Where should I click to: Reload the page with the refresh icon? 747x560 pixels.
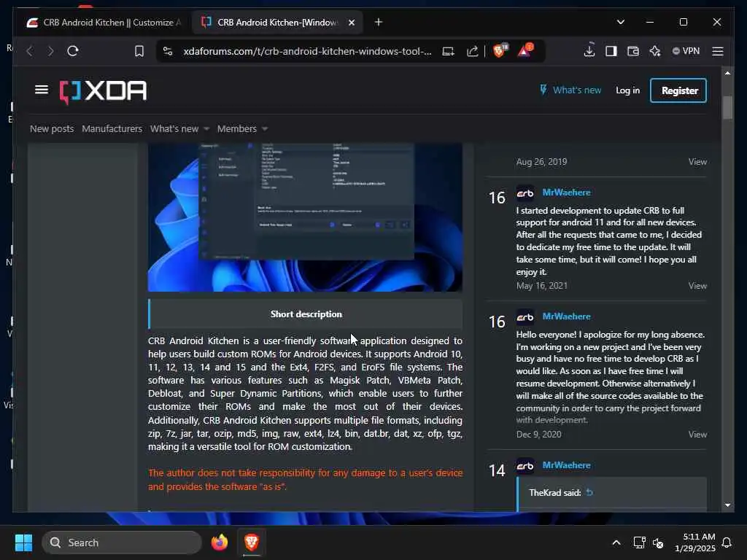coord(73,51)
